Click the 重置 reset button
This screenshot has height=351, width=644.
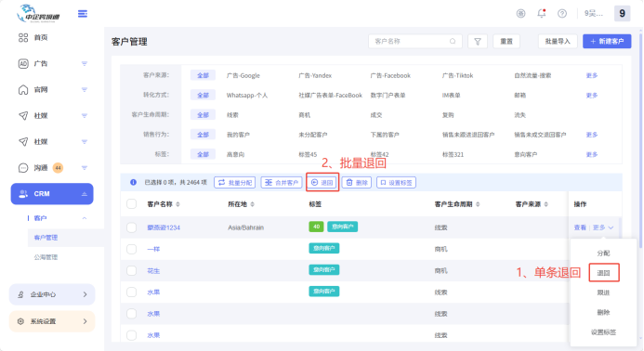[x=506, y=41]
